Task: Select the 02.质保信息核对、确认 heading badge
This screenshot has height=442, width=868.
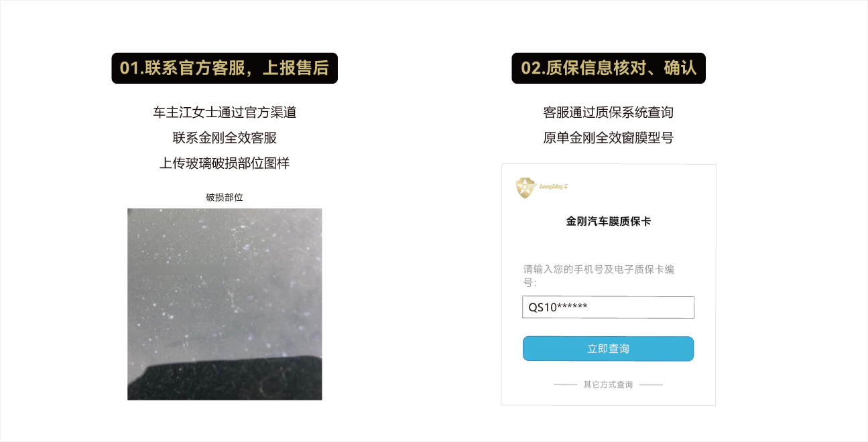Action: (609, 68)
